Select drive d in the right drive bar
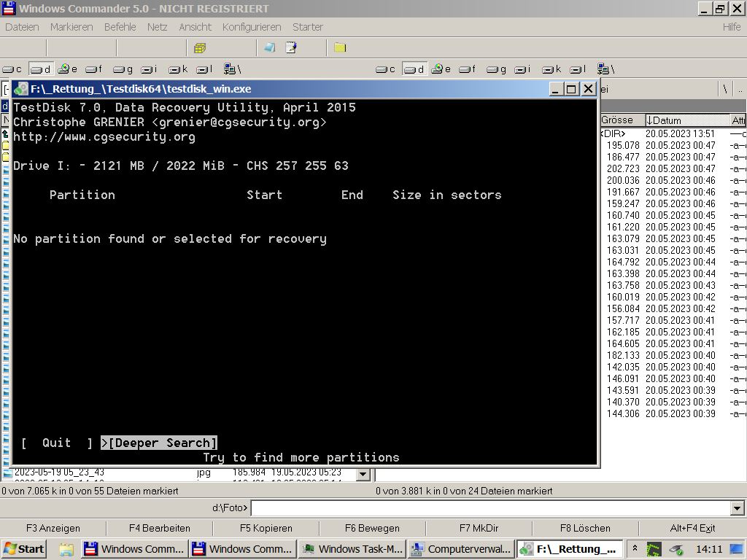The image size is (747, 560). pos(414,69)
